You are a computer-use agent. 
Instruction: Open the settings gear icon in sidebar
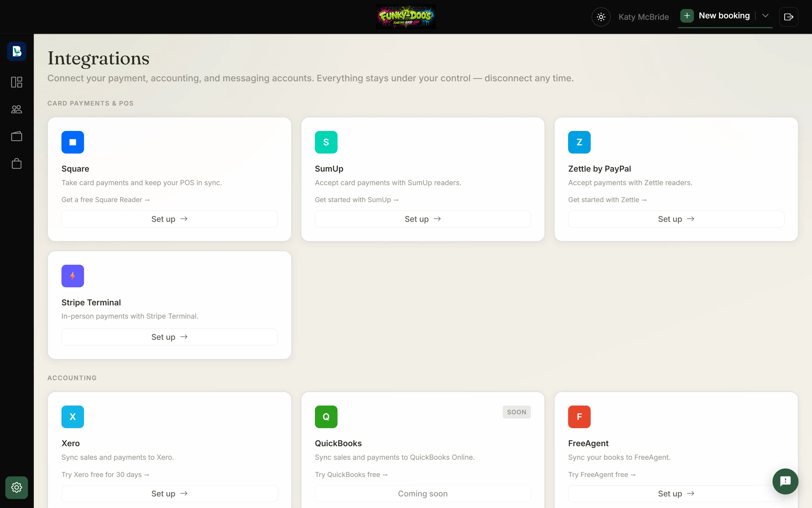click(x=16, y=487)
